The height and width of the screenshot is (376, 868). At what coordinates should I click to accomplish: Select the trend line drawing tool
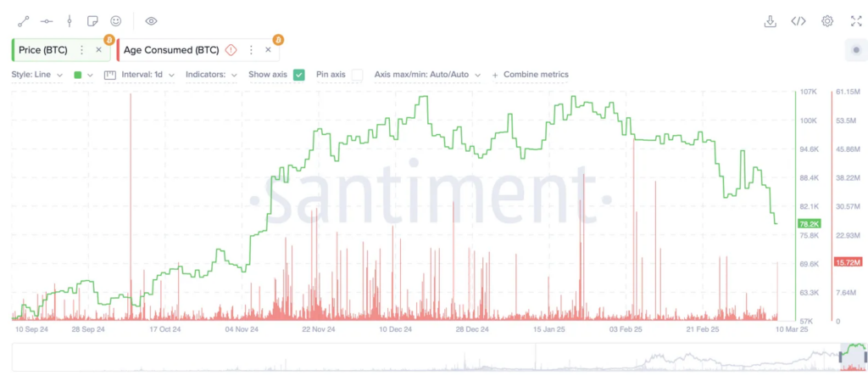click(x=23, y=21)
